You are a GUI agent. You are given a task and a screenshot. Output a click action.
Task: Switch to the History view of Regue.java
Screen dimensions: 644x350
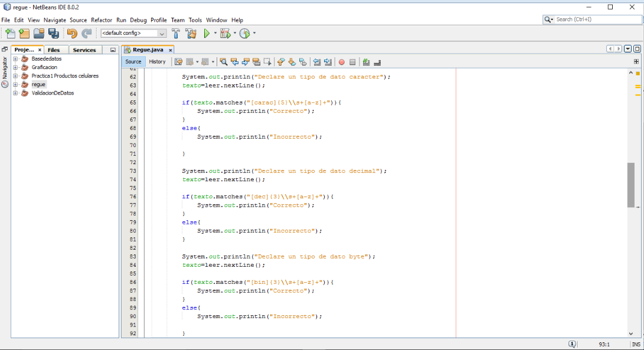(x=157, y=61)
